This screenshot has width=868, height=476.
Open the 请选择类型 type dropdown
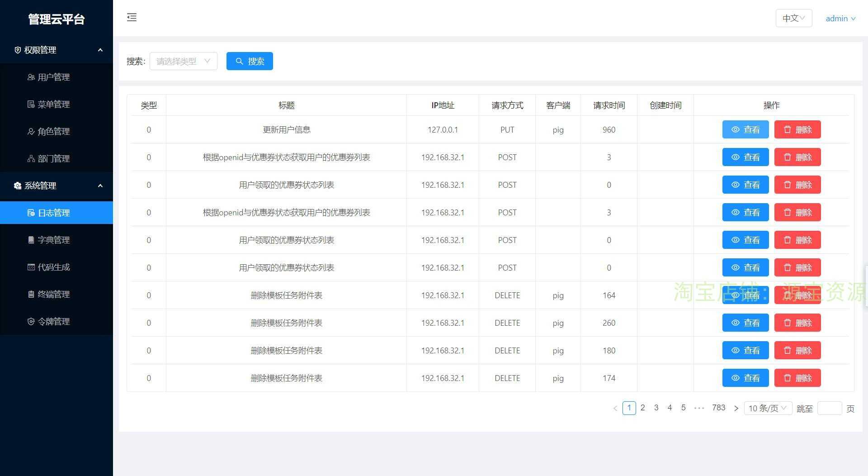point(183,61)
